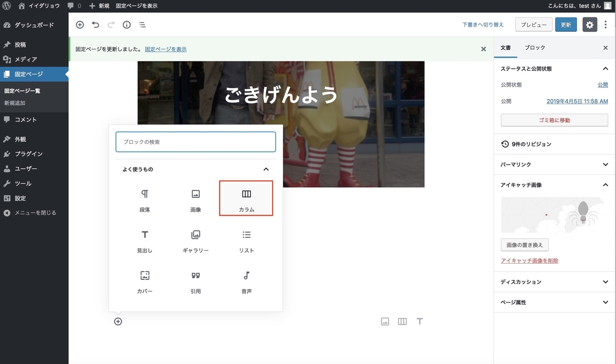Image resolution: width=616 pixels, height=364 pixels.
Task: Insert ギャラリー gallery block
Action: [196, 241]
